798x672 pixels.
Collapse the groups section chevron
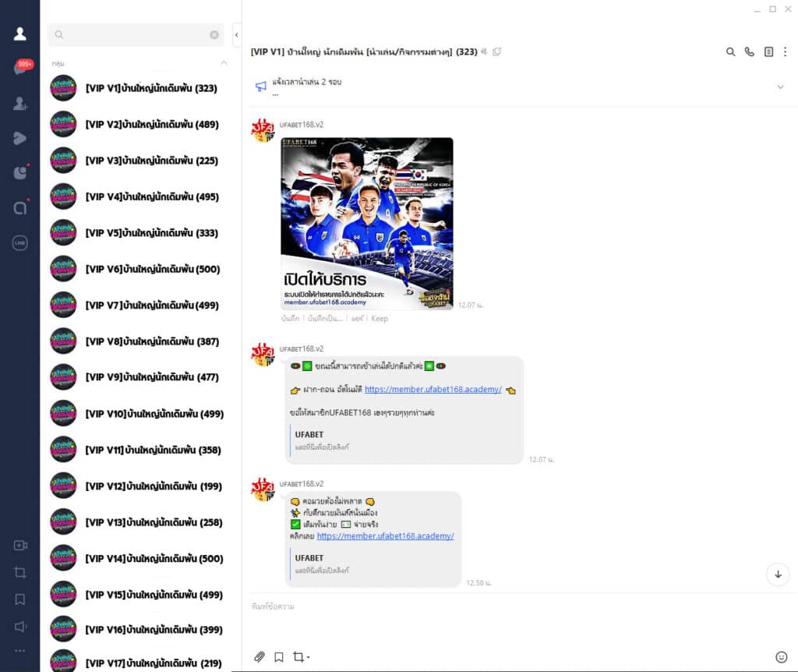pyautogui.click(x=224, y=63)
